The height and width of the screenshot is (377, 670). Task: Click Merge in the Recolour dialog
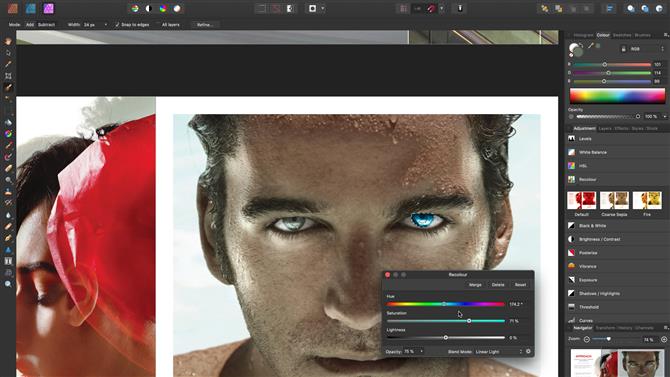(x=475, y=285)
